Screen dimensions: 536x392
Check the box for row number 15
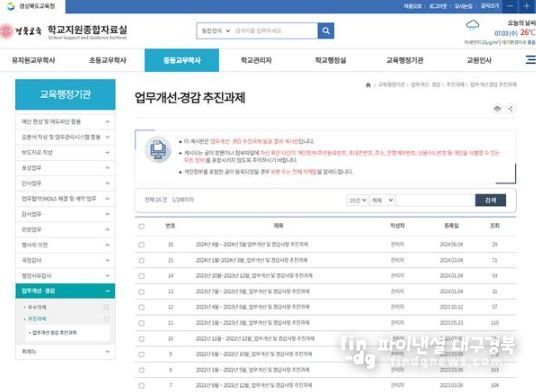142,260
